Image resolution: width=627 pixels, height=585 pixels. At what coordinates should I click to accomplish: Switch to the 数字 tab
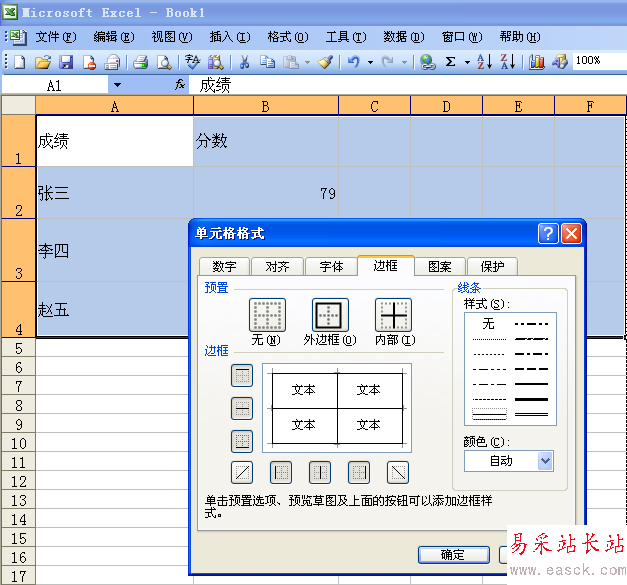tap(224, 266)
